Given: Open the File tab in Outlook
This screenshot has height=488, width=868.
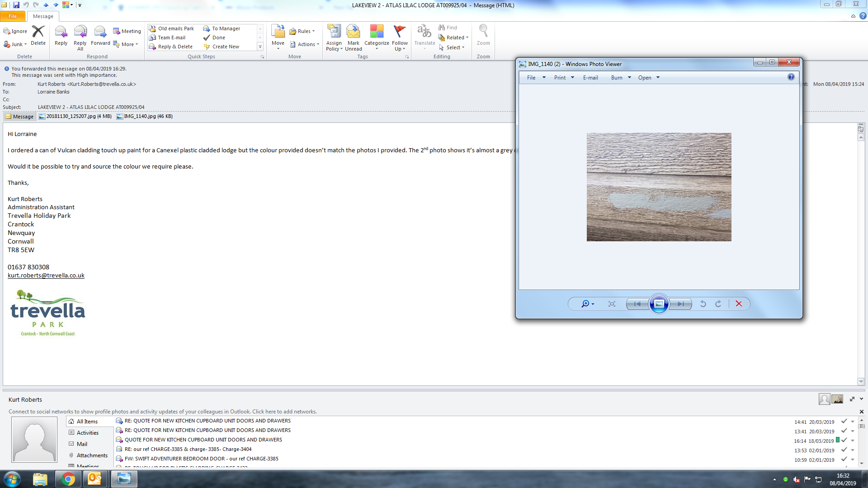Looking at the screenshot, I should point(13,16).
